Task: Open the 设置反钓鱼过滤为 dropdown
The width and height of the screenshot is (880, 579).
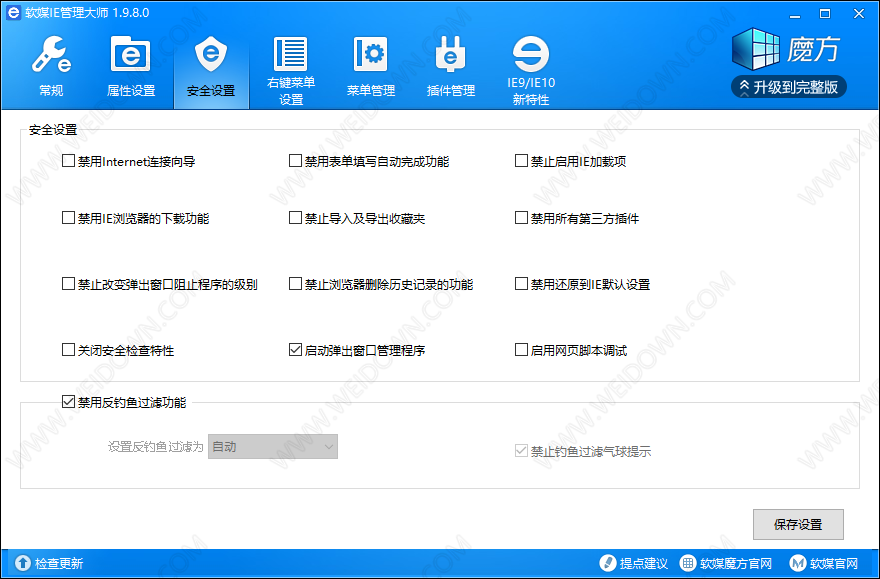Action: (x=273, y=447)
